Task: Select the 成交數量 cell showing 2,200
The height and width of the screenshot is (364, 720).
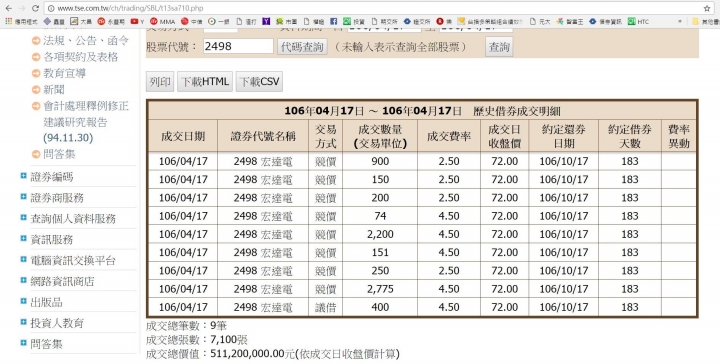Action: pyautogui.click(x=380, y=235)
